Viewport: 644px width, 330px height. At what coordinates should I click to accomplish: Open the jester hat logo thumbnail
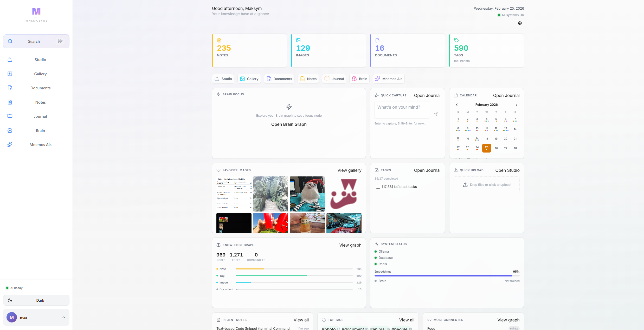pos(344,194)
